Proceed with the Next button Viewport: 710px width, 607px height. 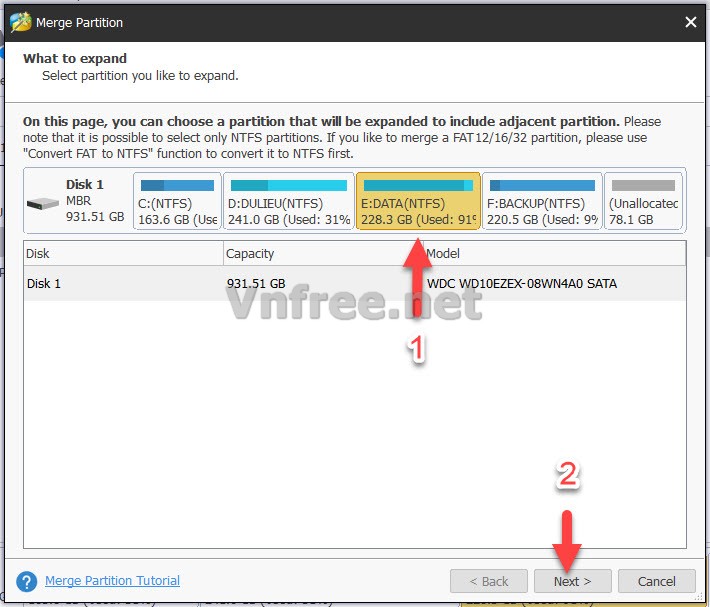click(572, 581)
